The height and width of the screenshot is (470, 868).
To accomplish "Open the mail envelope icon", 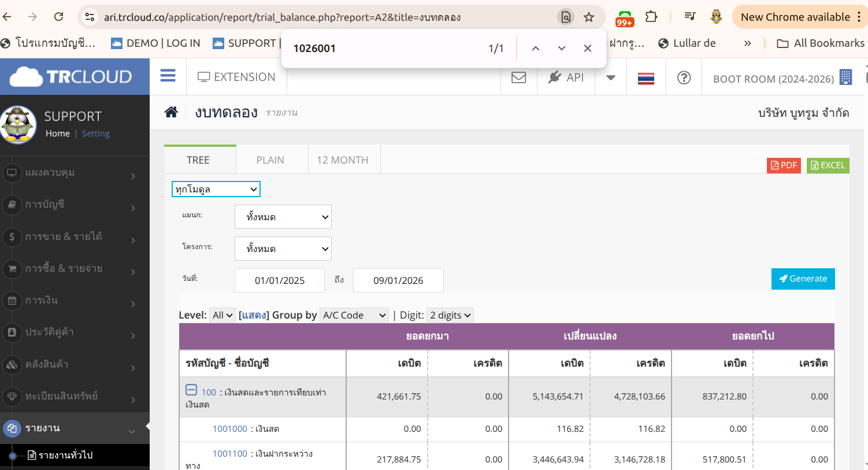I will [518, 77].
